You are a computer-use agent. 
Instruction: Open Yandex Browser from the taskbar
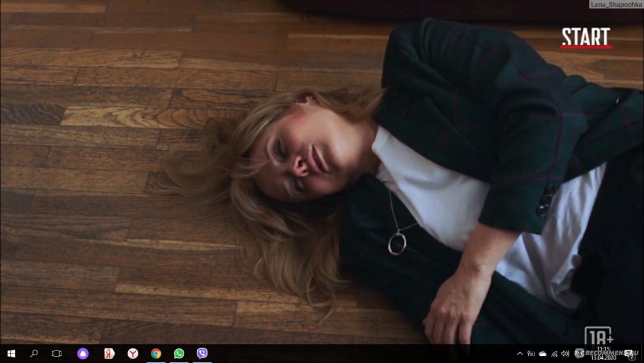point(132,353)
